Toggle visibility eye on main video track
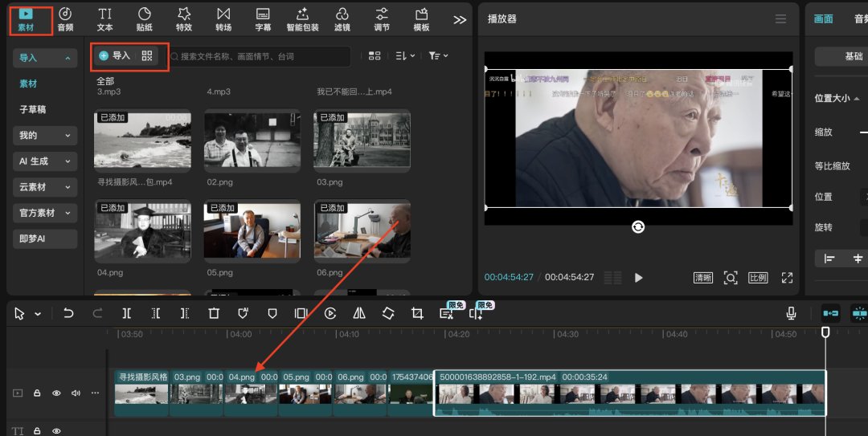Screen dimensions: 868x436 tap(56, 393)
